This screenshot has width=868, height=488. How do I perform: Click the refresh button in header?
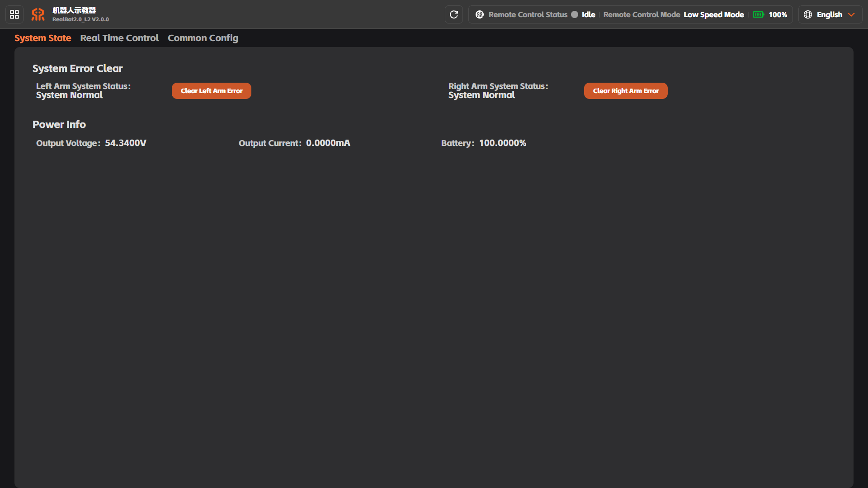(454, 14)
